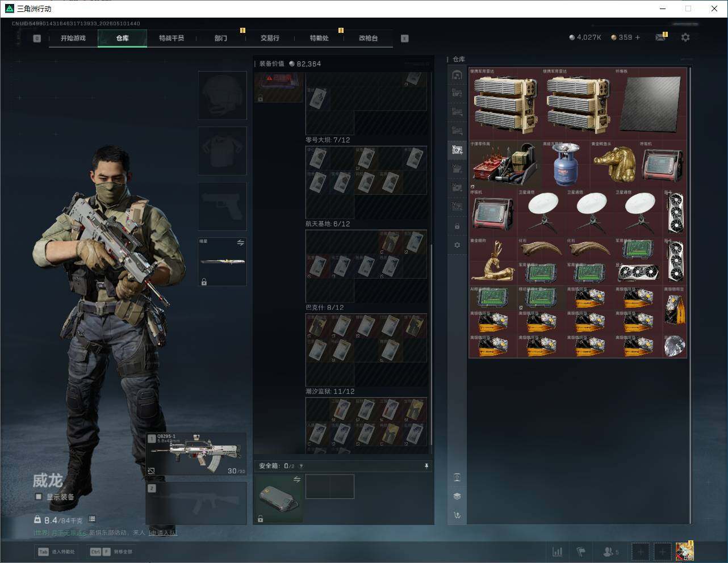728x563 pixels.
Task: Click the plus beside 359 currency
Action: [638, 37]
